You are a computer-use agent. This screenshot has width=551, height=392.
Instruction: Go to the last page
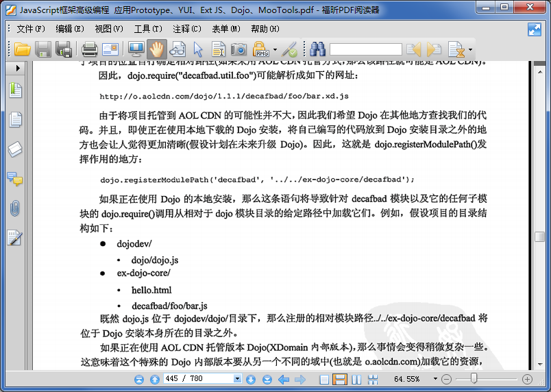[267, 380]
